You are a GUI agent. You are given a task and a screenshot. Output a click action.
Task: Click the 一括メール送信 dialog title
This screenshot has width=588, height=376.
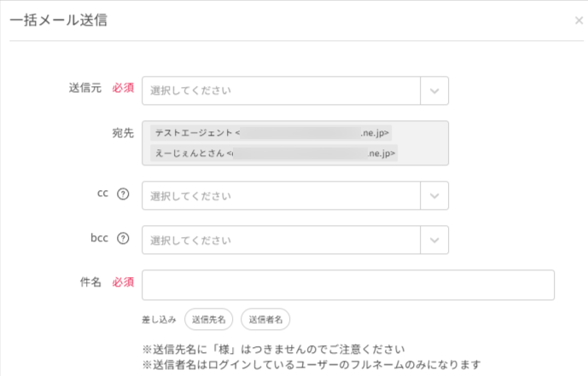click(59, 20)
